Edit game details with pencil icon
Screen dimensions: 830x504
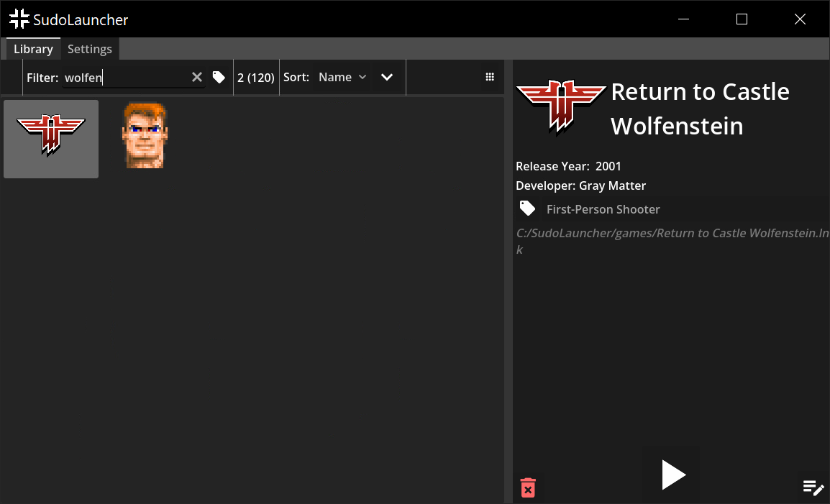pyautogui.click(x=813, y=487)
